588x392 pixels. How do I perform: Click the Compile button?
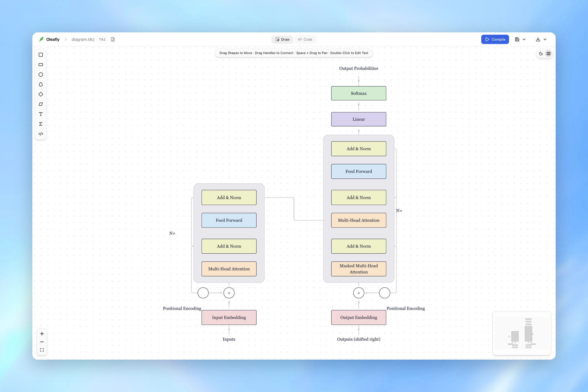495,39
